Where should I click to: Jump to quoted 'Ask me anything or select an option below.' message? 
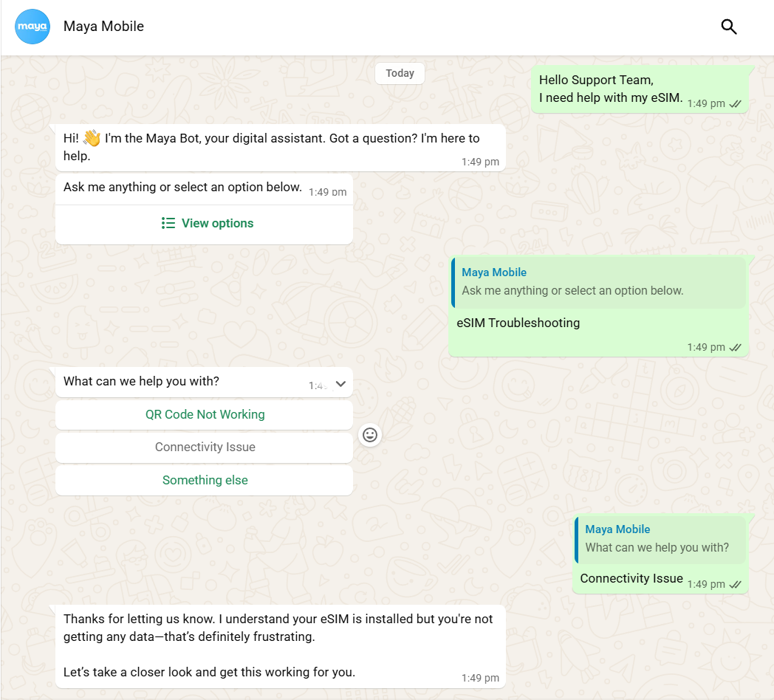tap(598, 282)
